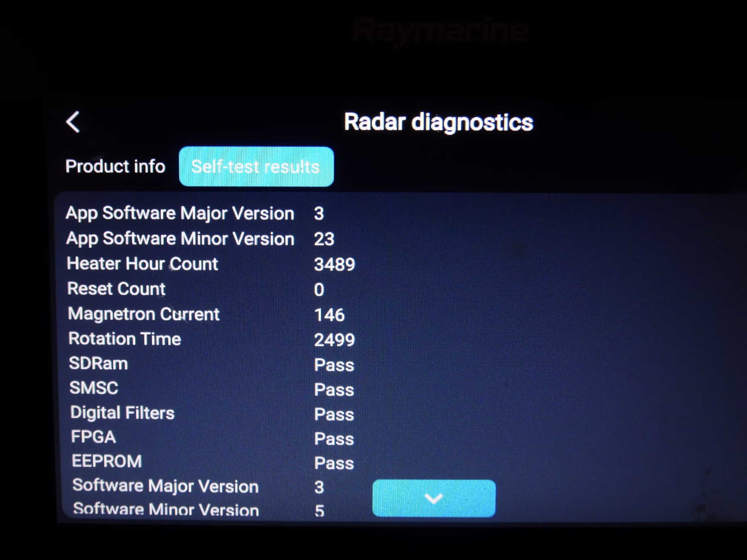This screenshot has width=747, height=560.
Task: Switch to the Product info tab
Action: pos(115,166)
